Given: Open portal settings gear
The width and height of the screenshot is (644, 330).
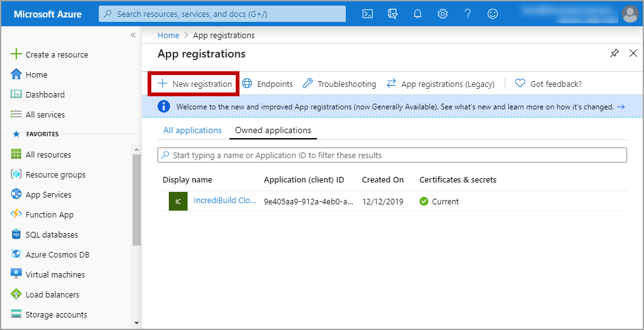Looking at the screenshot, I should (442, 14).
